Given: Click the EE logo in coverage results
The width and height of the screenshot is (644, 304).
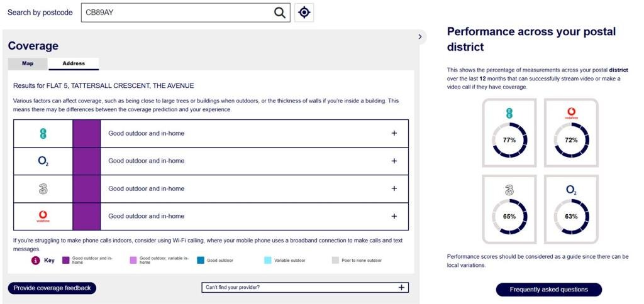Looking at the screenshot, I should point(43,133).
